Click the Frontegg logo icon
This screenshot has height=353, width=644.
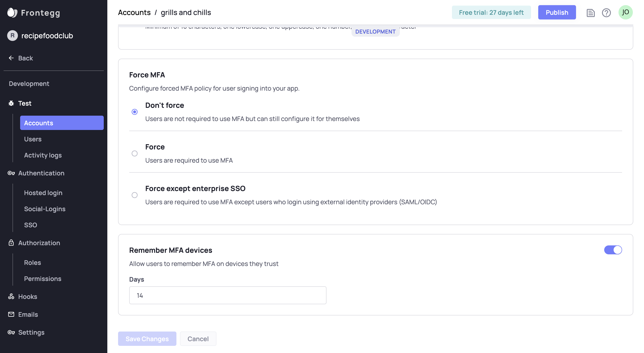12,13
